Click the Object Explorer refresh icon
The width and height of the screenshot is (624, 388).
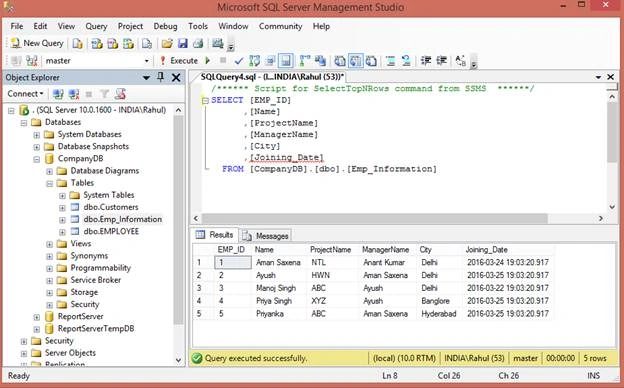(120, 94)
